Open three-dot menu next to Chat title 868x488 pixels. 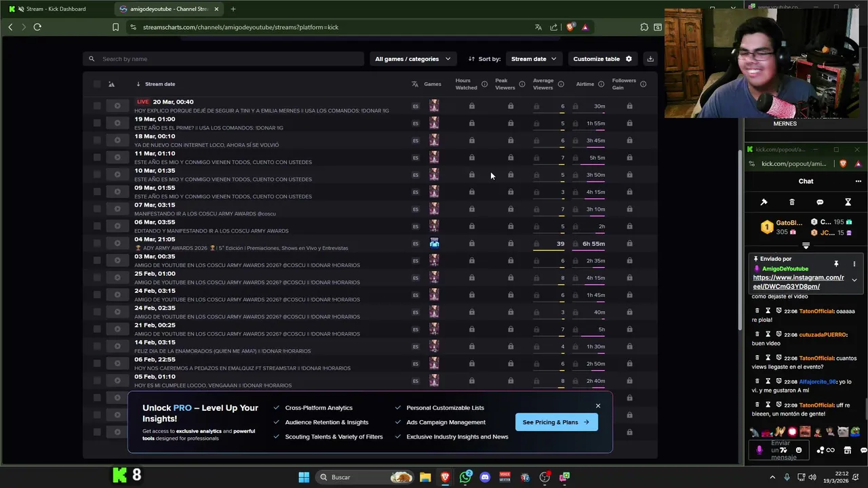pyautogui.click(x=858, y=181)
